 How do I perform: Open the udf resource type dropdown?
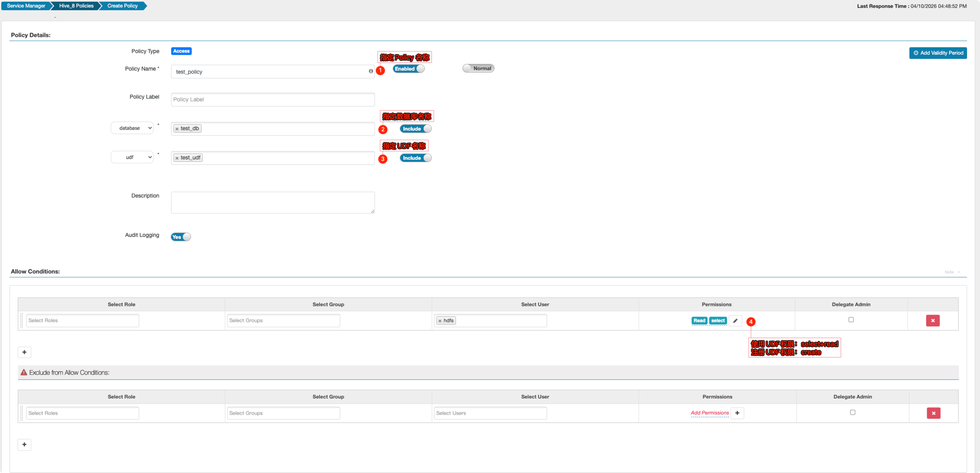[x=132, y=157]
